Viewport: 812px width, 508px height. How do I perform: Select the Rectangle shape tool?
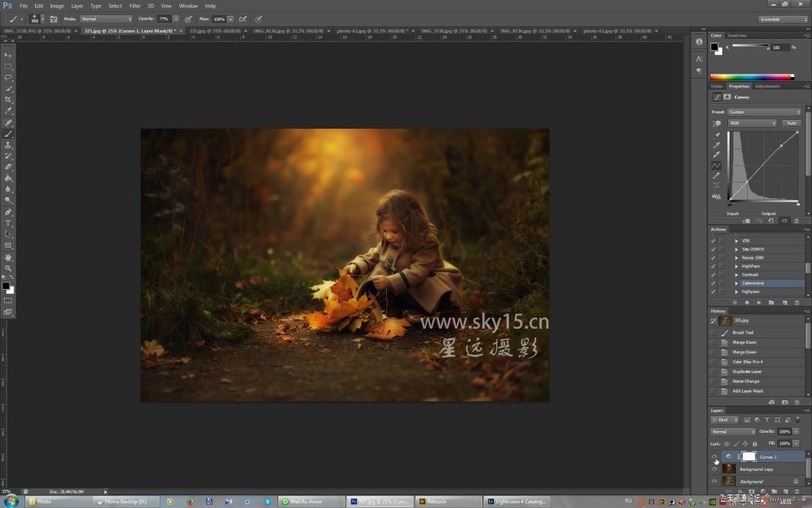point(8,246)
